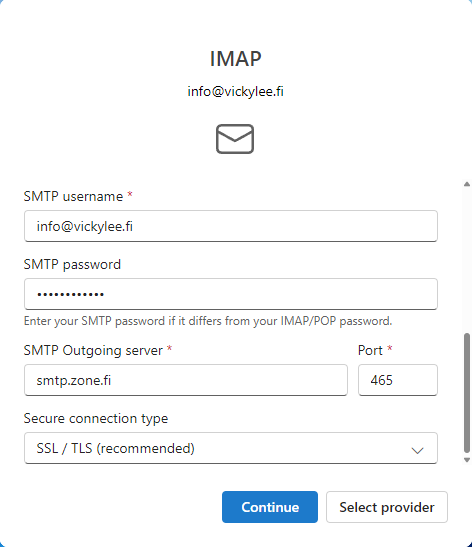Click the empty scrollbar track above the thumb
Image resolution: width=472 pixels, height=547 pixels.
[467, 260]
